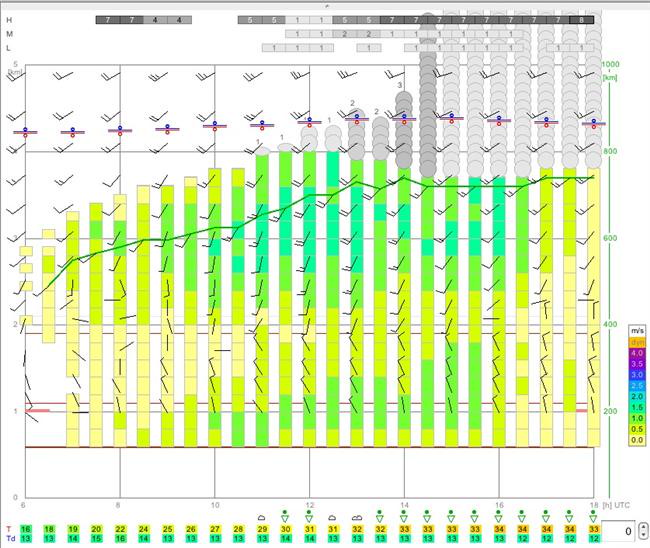Image resolution: width=650 pixels, height=548 pixels.
Task: Click the first shower icon above temperature 30
Action: [x=285, y=516]
